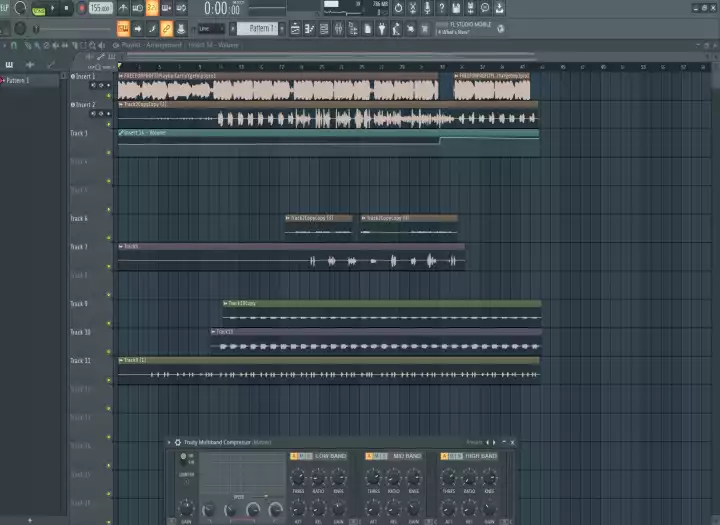Click the A button of LOW BAND
Viewport: 720px width, 525px height.
[294, 456]
